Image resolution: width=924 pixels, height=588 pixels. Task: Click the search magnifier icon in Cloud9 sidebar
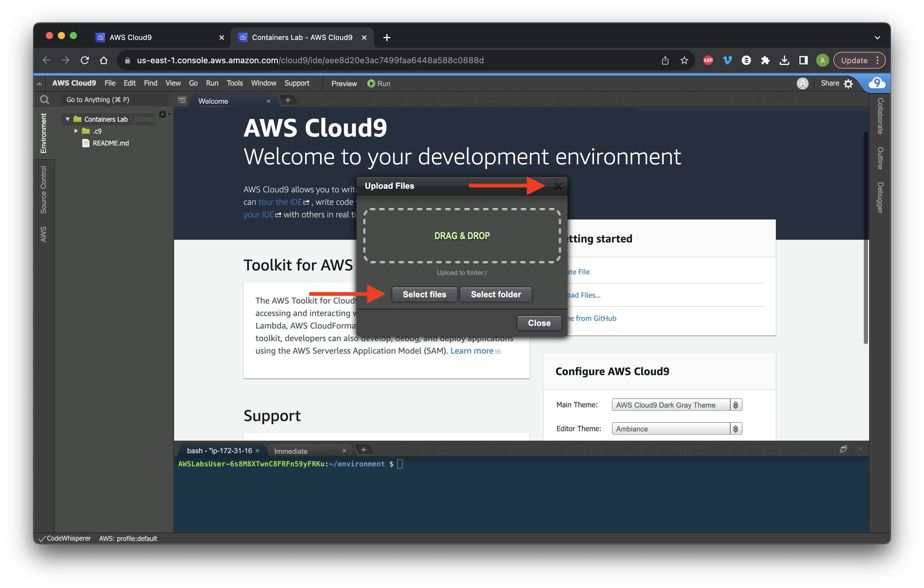[44, 100]
